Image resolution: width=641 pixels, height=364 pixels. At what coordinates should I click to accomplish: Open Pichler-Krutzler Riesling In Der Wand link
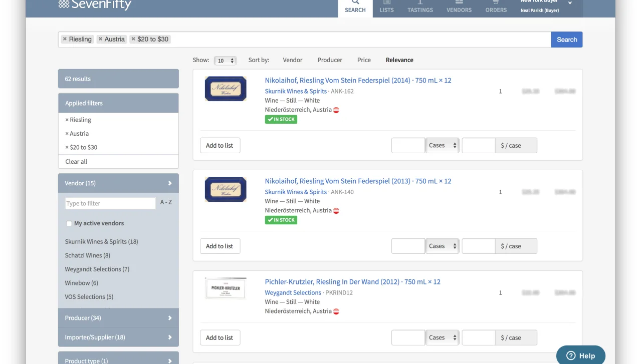coord(352,282)
